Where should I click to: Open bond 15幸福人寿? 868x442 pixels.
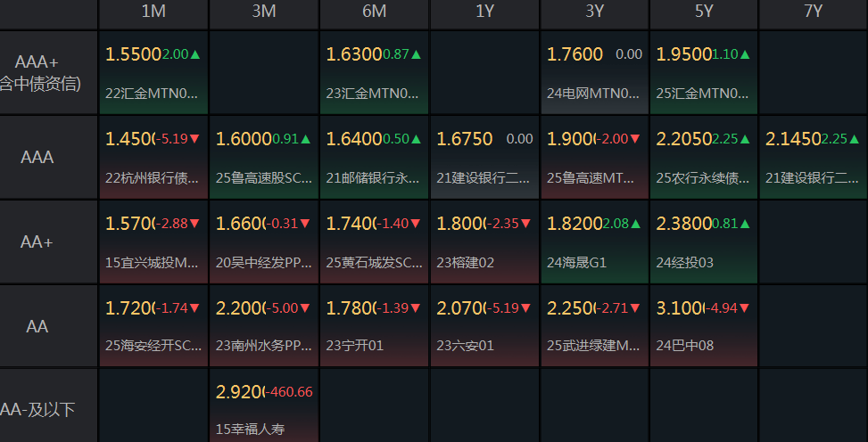pyautogui.click(x=250, y=430)
